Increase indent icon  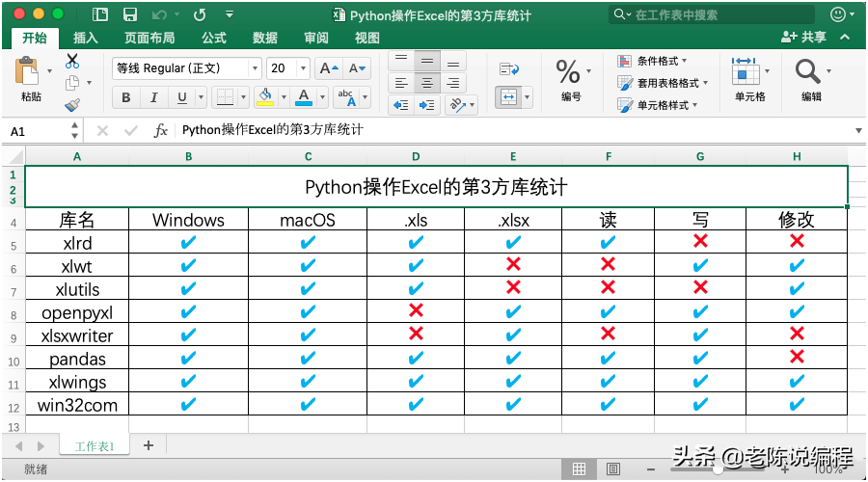[x=427, y=105]
